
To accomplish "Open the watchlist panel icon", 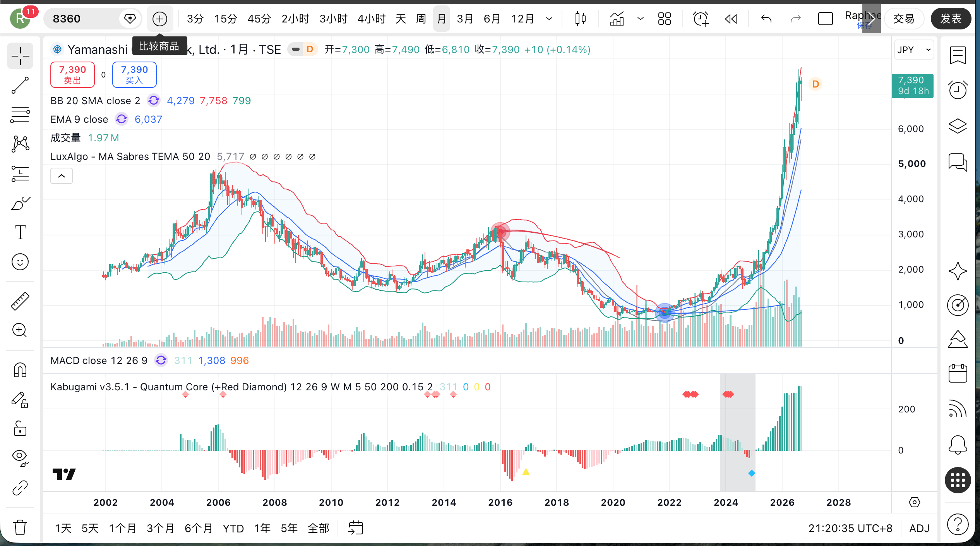I will [958, 55].
